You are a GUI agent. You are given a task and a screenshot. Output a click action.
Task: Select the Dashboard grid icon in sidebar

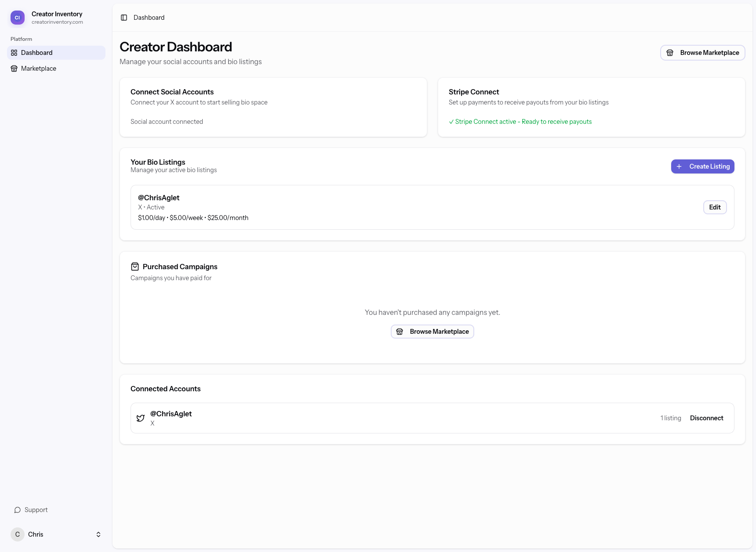[x=15, y=52]
